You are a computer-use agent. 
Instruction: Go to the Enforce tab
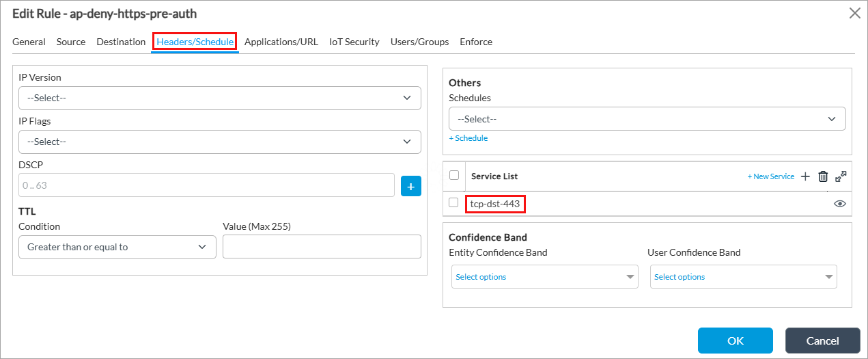(x=476, y=42)
